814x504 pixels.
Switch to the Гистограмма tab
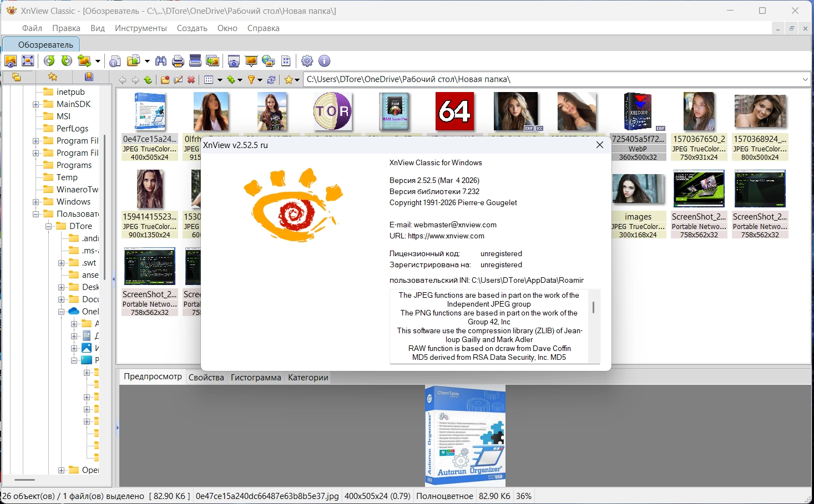click(x=256, y=378)
